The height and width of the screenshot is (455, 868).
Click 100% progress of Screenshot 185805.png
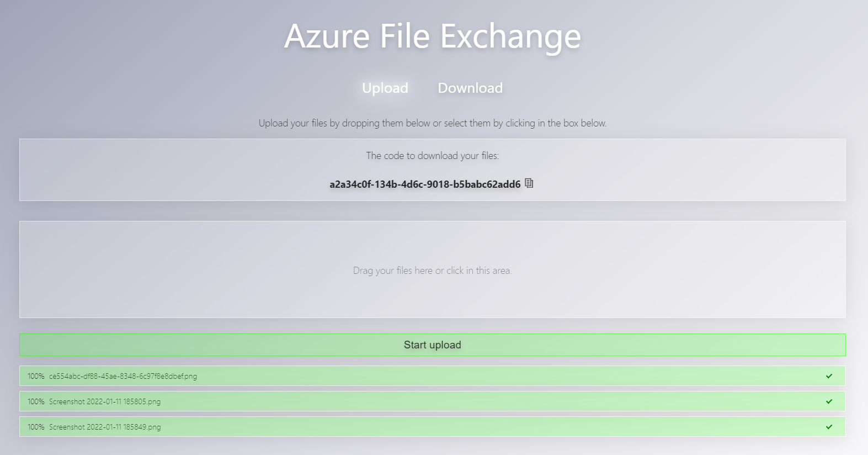(36, 401)
